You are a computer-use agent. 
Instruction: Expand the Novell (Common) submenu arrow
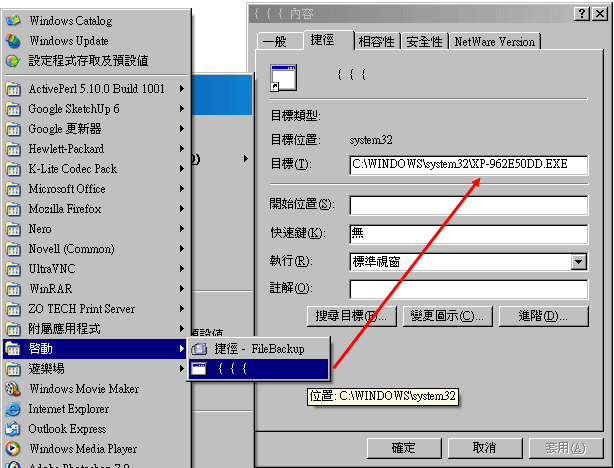pyautogui.click(x=182, y=249)
